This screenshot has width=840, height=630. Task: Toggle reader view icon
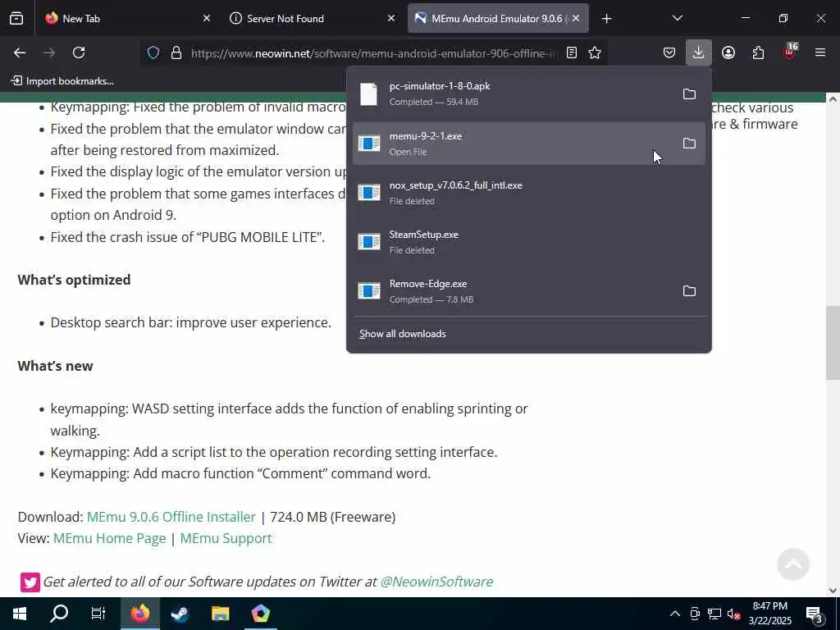pyautogui.click(x=572, y=53)
